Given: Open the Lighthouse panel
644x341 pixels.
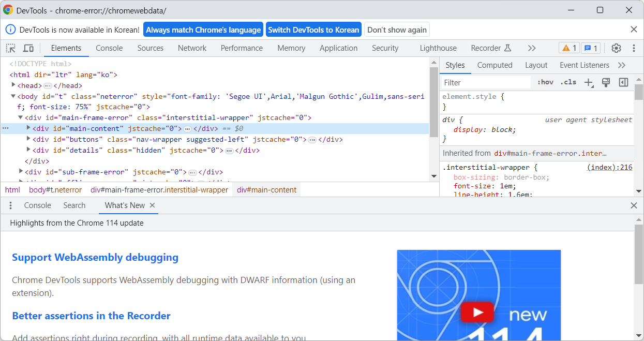Looking at the screenshot, I should (438, 48).
